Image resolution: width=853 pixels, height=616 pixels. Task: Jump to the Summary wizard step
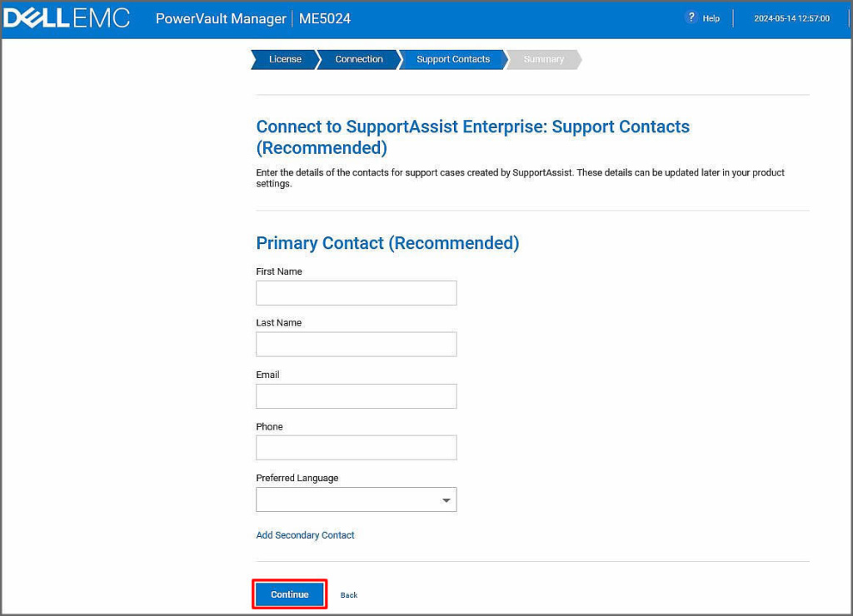pyautogui.click(x=543, y=59)
